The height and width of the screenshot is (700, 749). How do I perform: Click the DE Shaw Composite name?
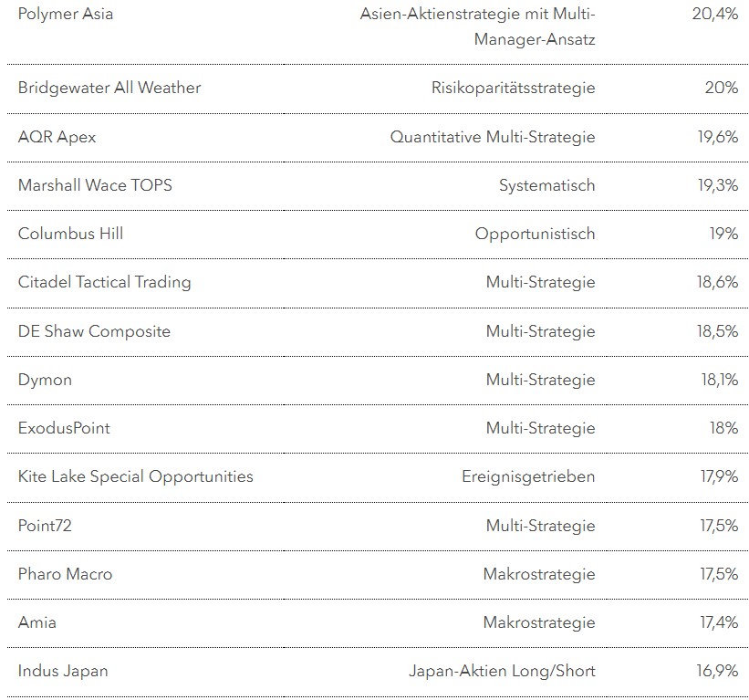point(94,331)
